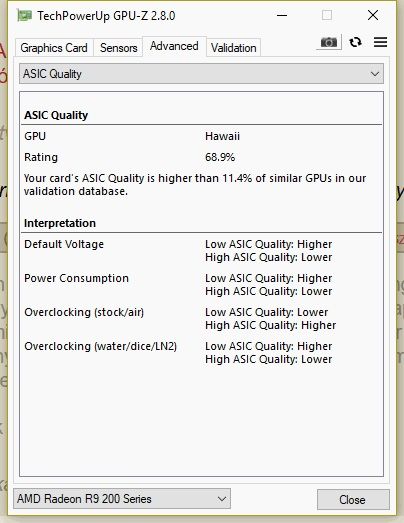Click the GPU-Z app icon in title bar
Viewport: 404px width, 523px height.
click(x=24, y=16)
